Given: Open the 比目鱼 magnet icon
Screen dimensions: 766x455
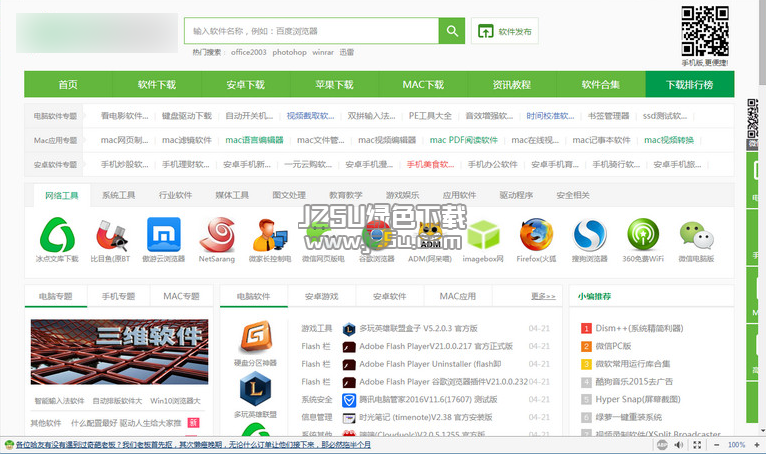Looking at the screenshot, I should click(111, 235).
